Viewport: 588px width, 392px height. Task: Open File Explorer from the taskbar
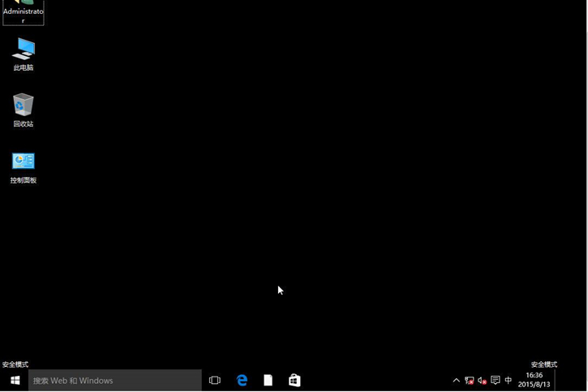(268, 380)
